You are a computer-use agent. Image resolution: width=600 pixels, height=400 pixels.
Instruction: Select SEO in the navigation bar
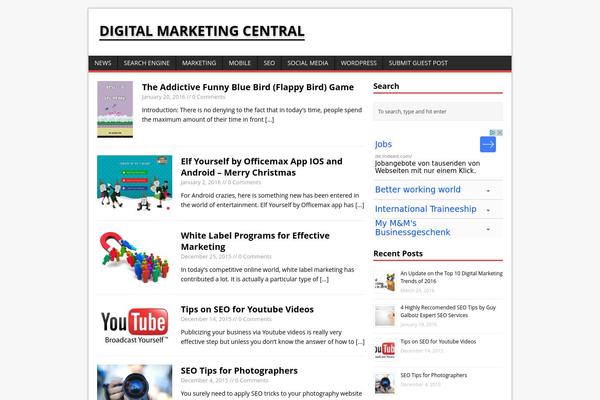point(269,63)
